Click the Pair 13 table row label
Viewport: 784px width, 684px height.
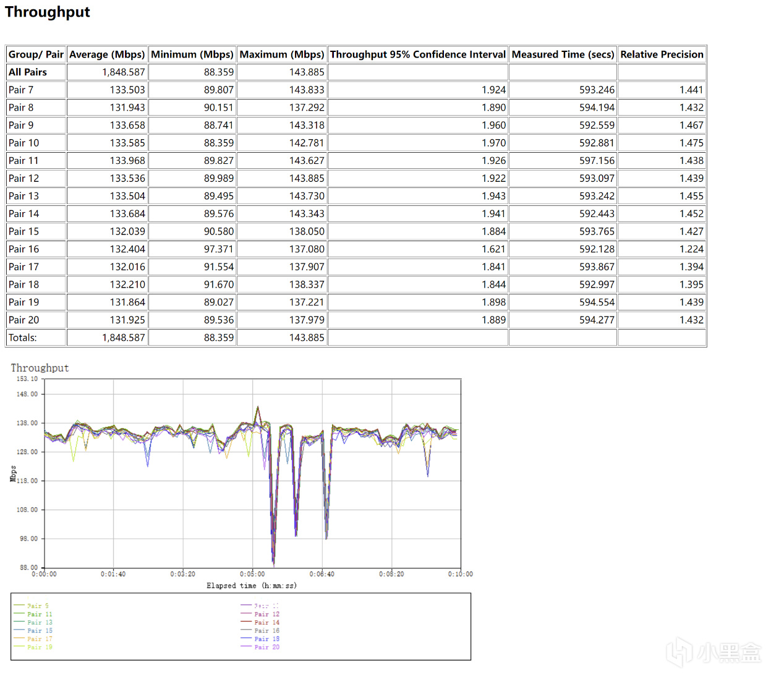click(x=23, y=196)
